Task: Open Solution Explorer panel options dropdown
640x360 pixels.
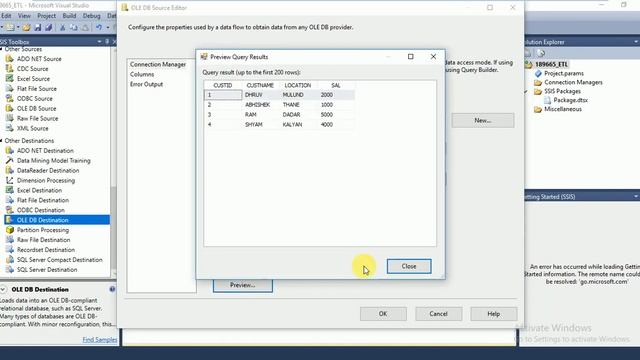Action: [x=636, y=42]
